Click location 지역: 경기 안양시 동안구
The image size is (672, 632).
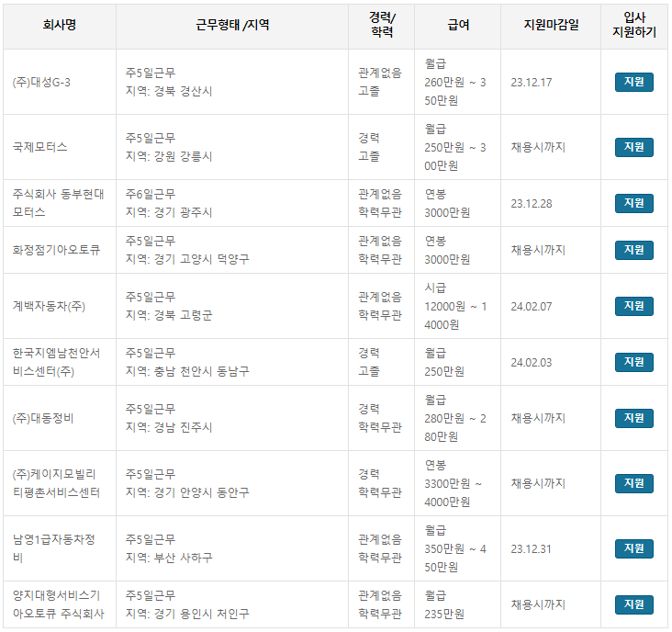(187, 492)
